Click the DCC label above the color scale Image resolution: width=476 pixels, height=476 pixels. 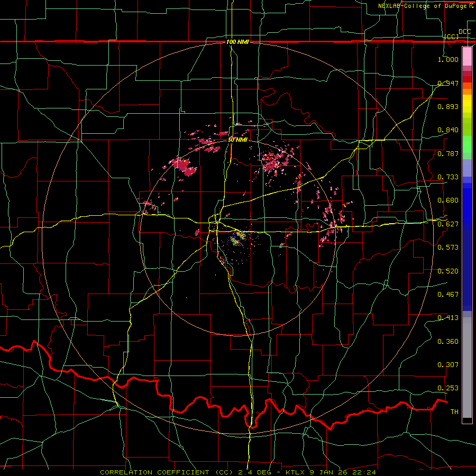coord(464,32)
